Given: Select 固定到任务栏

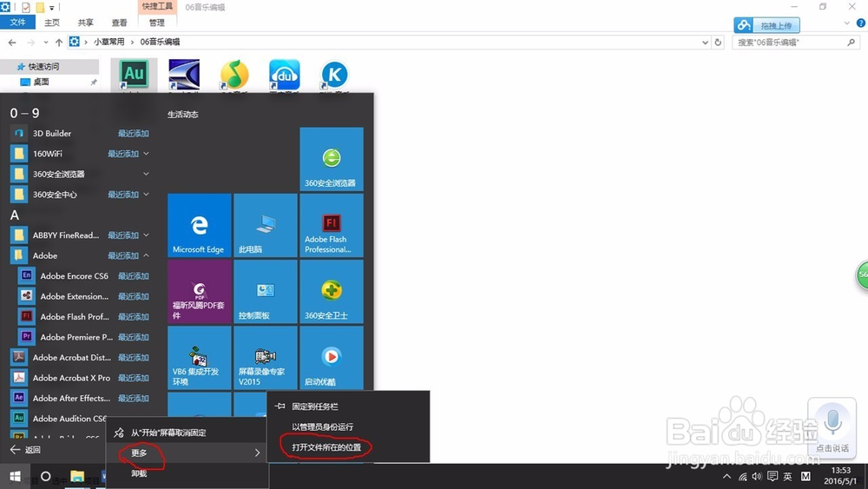Looking at the screenshot, I should click(x=348, y=406).
